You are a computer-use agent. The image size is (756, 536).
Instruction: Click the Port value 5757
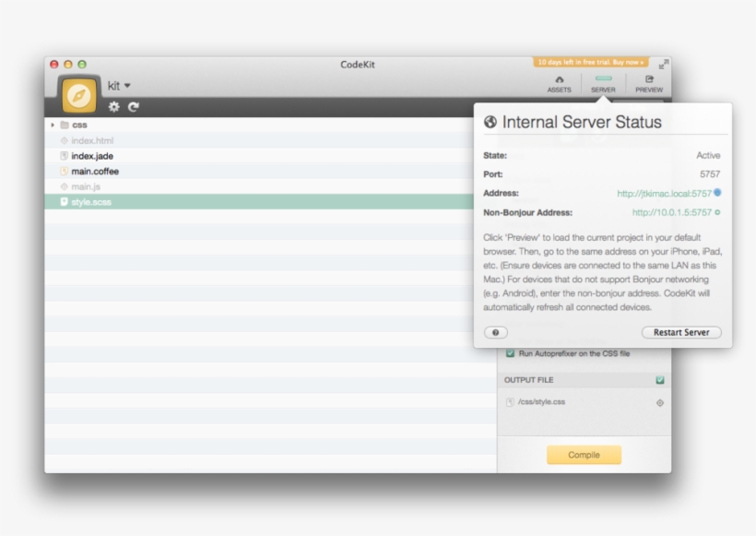coord(710,174)
